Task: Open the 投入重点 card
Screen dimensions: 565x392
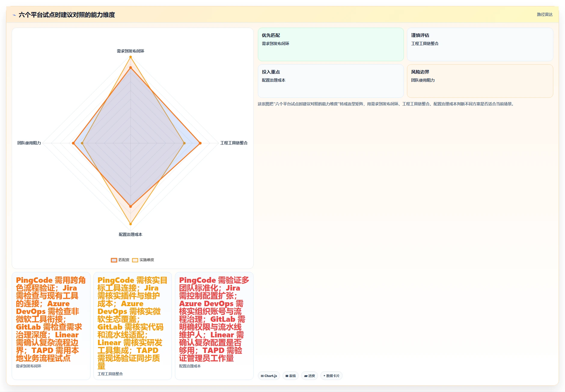Action: (x=331, y=81)
